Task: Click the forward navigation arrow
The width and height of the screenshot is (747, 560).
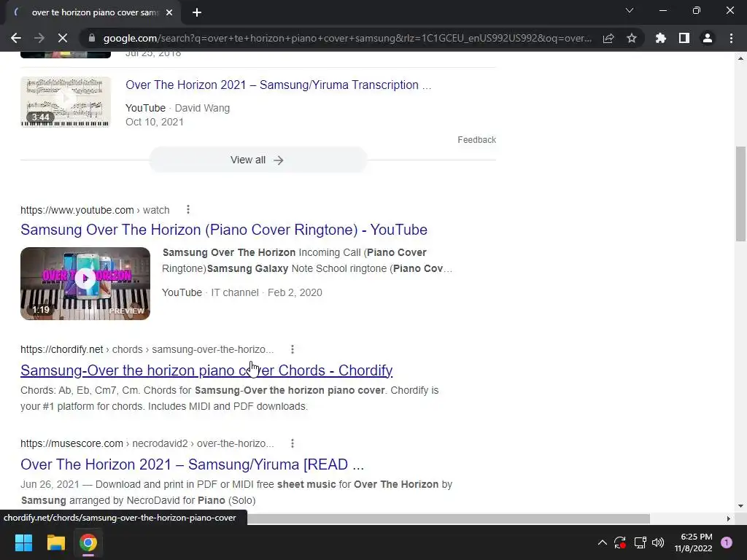Action: point(39,38)
